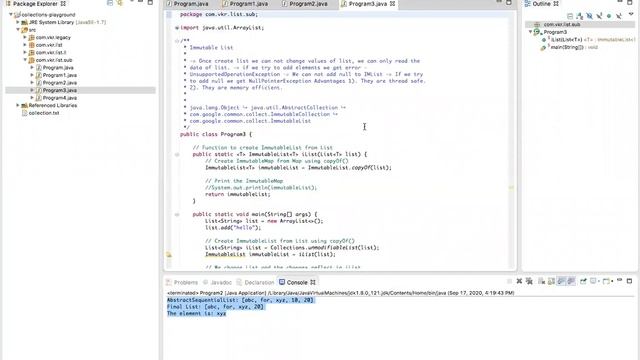Switch to Program2.java editor tab

pos(305,4)
